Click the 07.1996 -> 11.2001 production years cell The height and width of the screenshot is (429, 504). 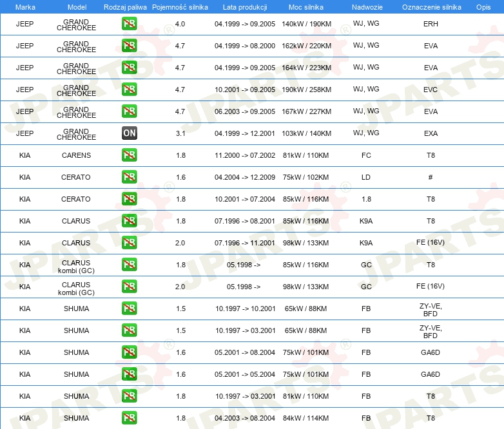click(245, 243)
